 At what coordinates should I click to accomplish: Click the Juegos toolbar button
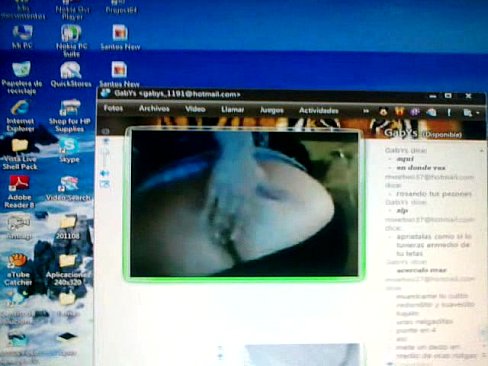coord(272,110)
